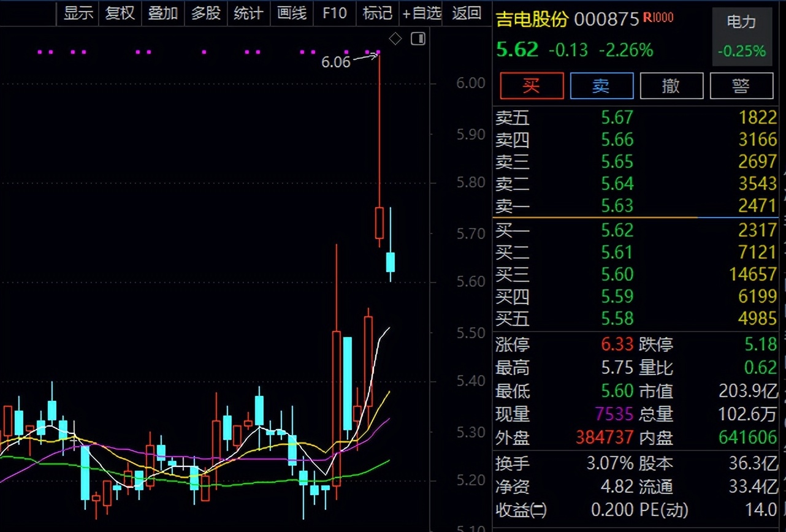Click the red 买 buy button
This screenshot has width=786, height=532.
pyautogui.click(x=532, y=86)
